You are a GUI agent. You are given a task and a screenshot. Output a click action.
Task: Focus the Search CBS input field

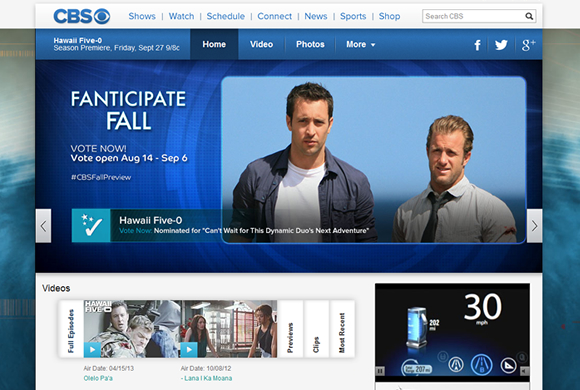click(473, 16)
